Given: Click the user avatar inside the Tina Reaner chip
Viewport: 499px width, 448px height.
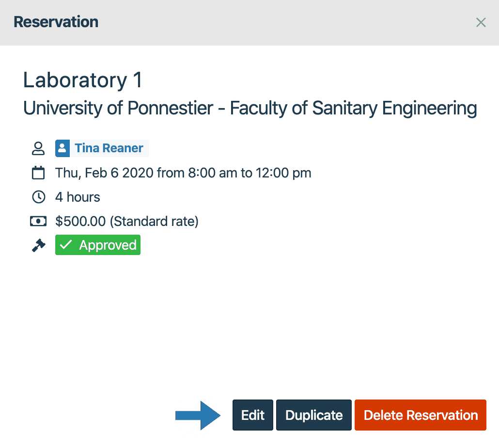Looking at the screenshot, I should [x=62, y=148].
